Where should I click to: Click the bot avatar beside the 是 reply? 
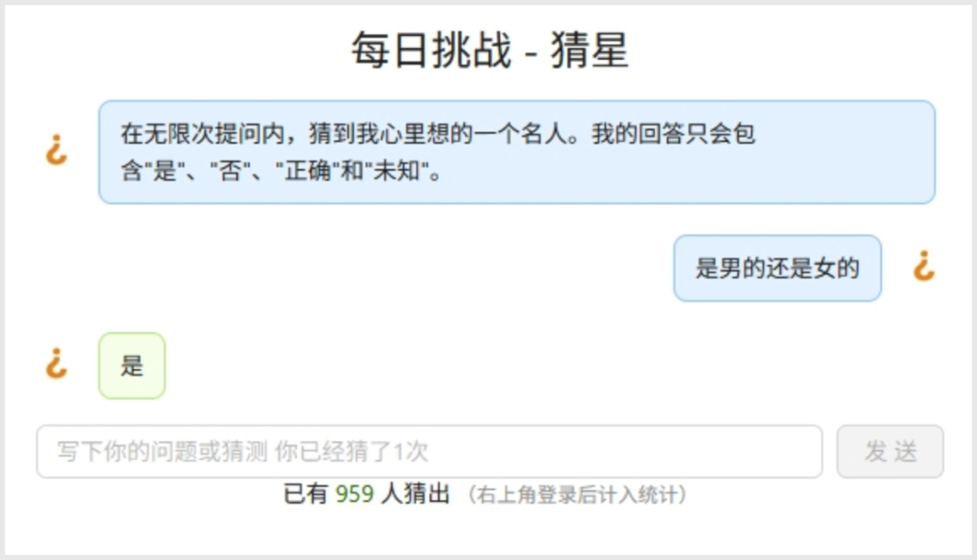pos(56,364)
